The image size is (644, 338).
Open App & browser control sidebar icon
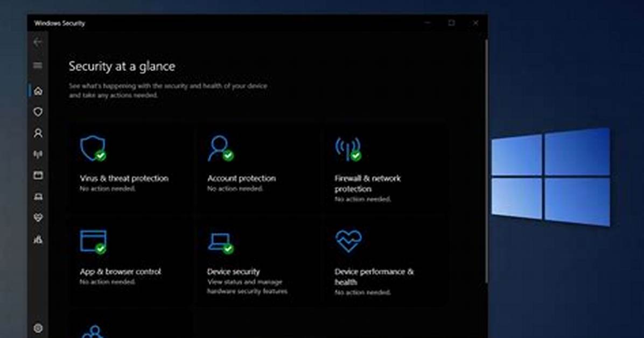pyautogui.click(x=38, y=175)
